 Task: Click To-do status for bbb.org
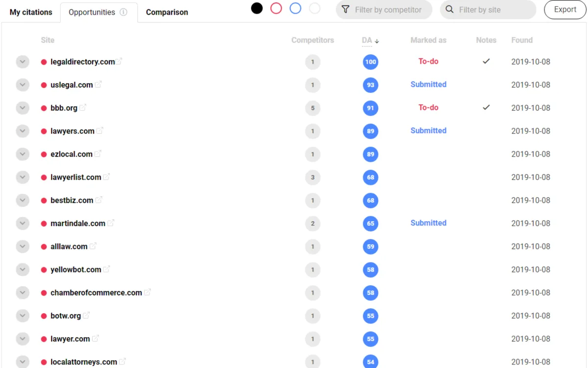(428, 107)
